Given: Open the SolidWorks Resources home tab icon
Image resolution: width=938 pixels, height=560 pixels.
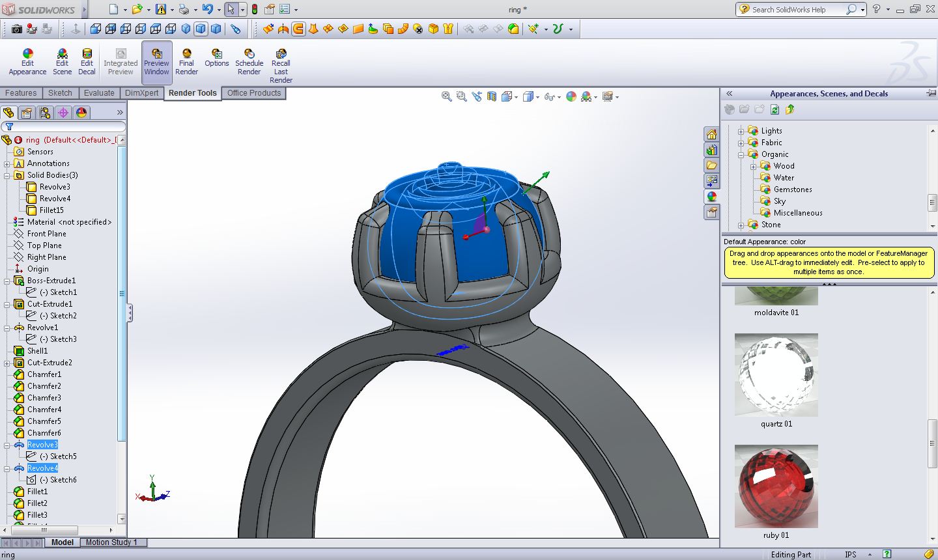Looking at the screenshot, I should (711, 134).
